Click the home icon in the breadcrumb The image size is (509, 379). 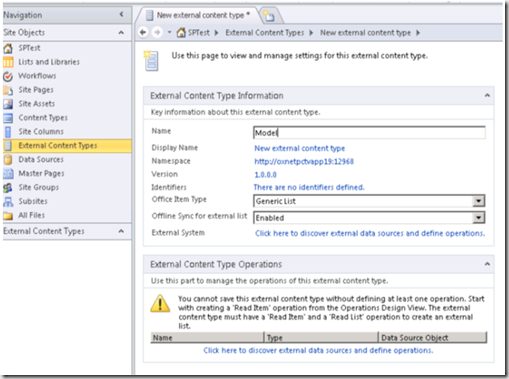(181, 33)
